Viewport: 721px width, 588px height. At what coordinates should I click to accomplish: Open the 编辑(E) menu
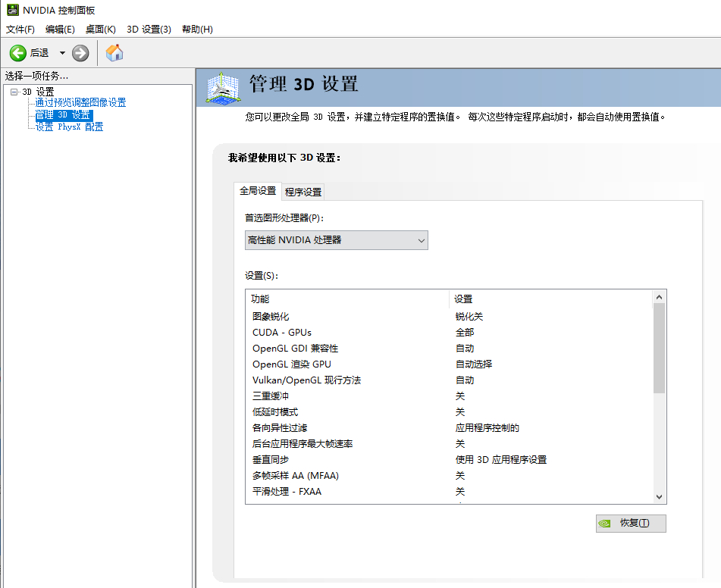[60, 29]
